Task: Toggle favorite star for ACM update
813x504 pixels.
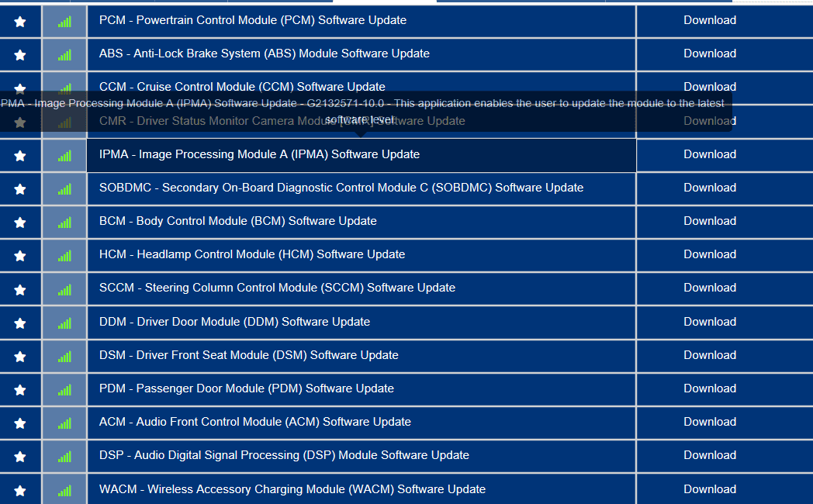Action: click(x=20, y=423)
